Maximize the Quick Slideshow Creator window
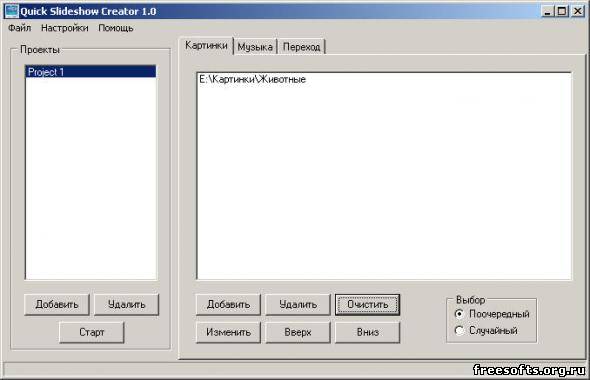 (x=562, y=11)
